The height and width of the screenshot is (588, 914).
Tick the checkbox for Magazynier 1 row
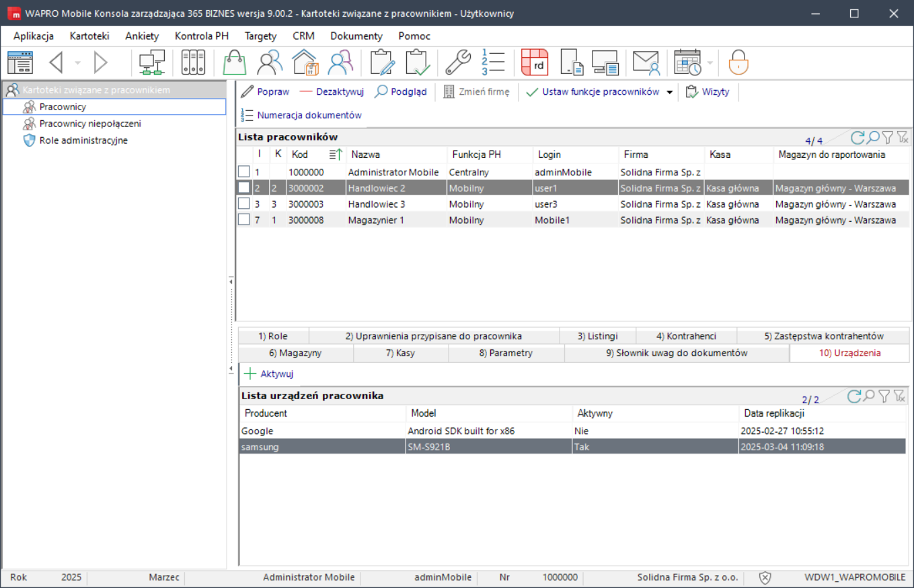pyautogui.click(x=244, y=220)
